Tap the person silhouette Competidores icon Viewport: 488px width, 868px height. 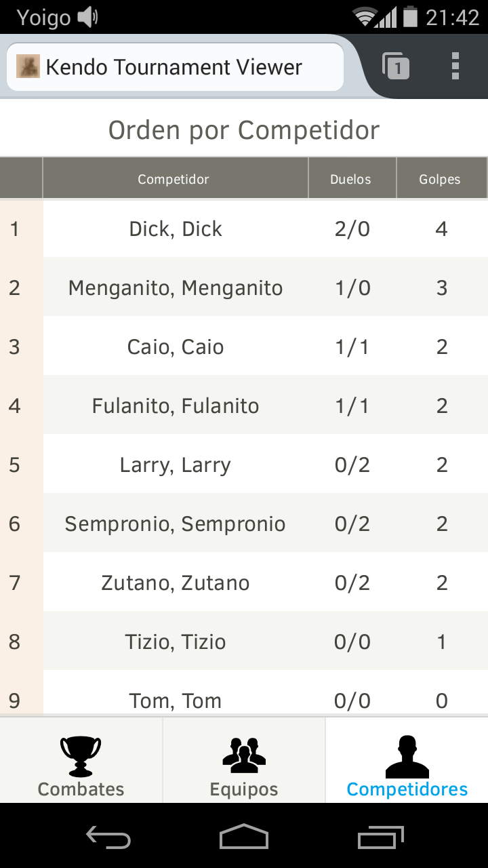point(407,757)
